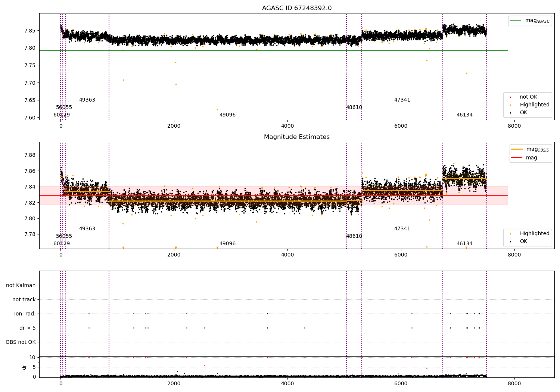Click obsid label '56055' in the top plot
This screenshot has width=560, height=392.
pyautogui.click(x=64, y=108)
